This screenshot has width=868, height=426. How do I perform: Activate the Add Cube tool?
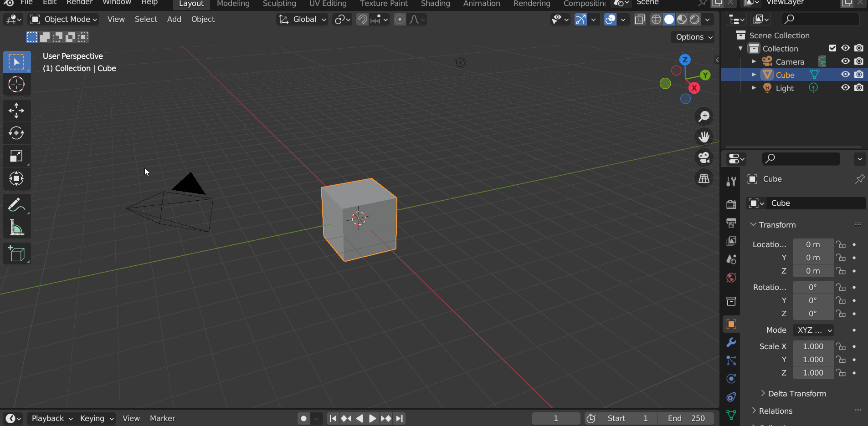17,254
